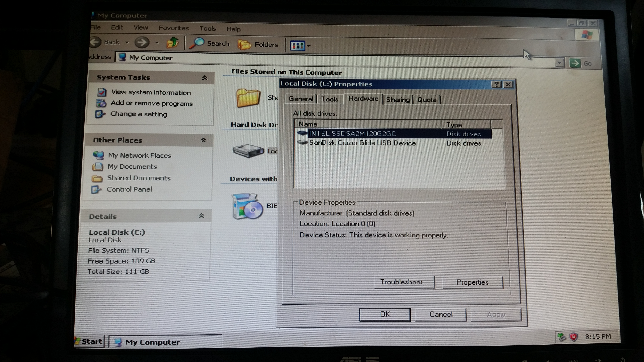This screenshot has width=644, height=362.
Task: Click My Computer taskbar button
Action: tap(165, 342)
